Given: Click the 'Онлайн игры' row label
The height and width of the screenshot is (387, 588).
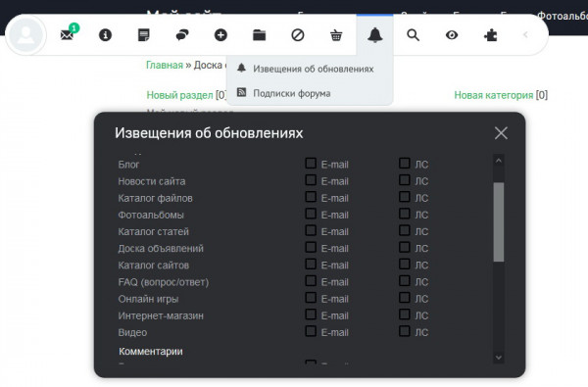Looking at the screenshot, I should 148,299.
